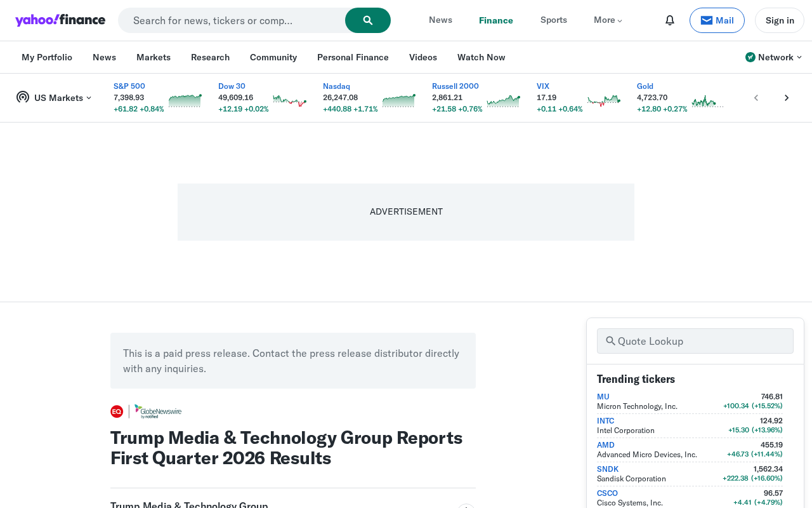Click the advertisement banner
This screenshot has width=812, height=508.
coord(406,212)
